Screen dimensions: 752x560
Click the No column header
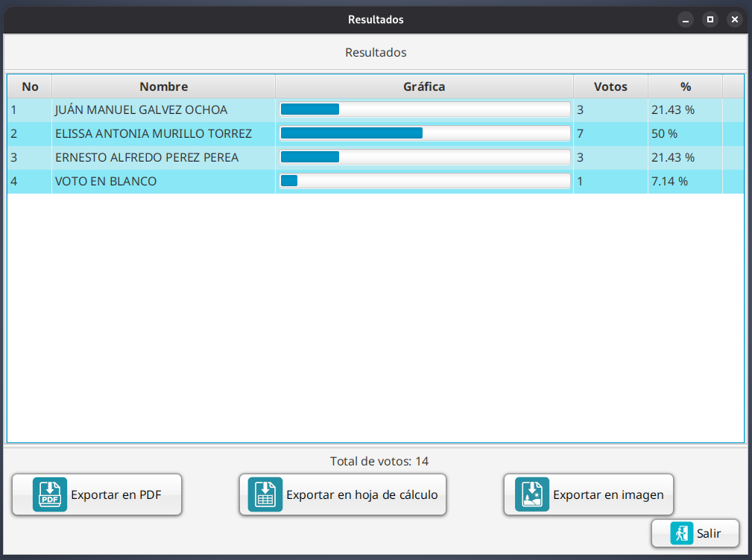pyautogui.click(x=30, y=86)
